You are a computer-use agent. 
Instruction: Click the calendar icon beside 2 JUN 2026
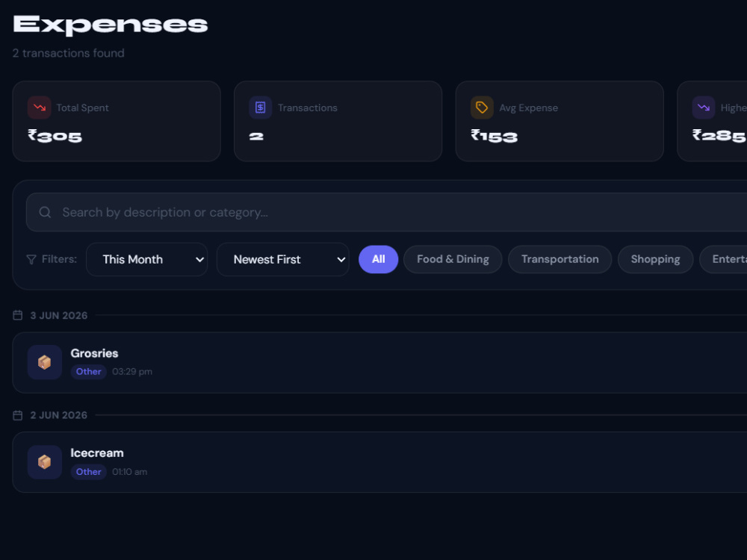coord(18,415)
